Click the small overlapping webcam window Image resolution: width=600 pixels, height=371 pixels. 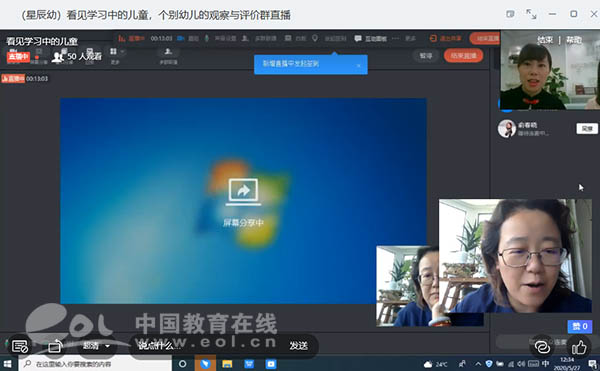(408, 286)
